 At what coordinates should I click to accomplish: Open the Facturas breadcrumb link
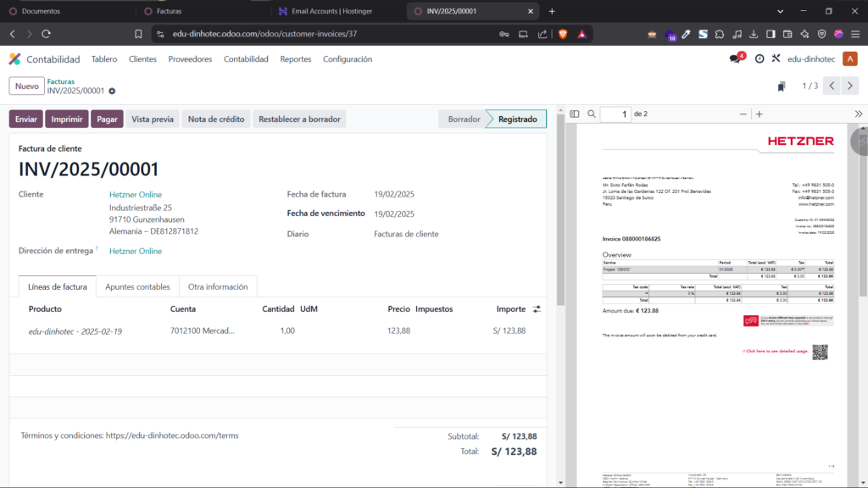click(60, 81)
